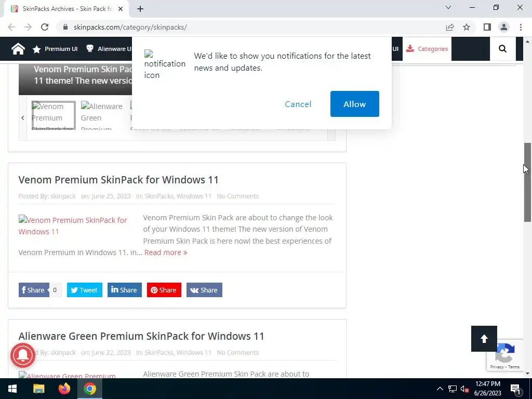Open the Categories menu
532x399 pixels.
(427, 49)
